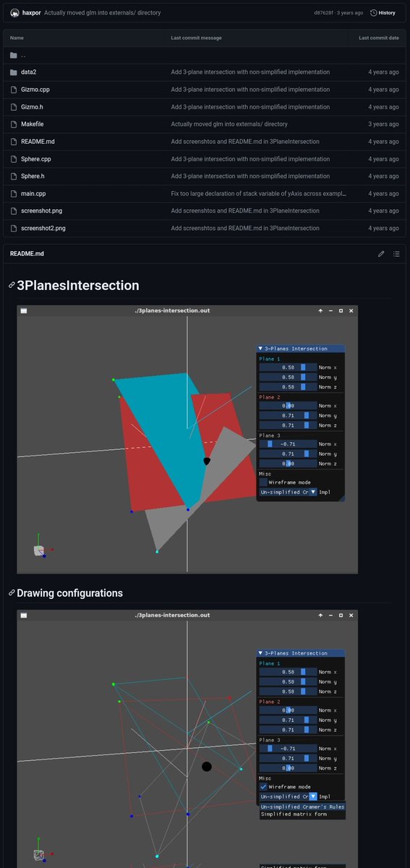Viewport: 410px width, 868px height.
Task: Click the parent directory folder icon
Action: point(14,55)
